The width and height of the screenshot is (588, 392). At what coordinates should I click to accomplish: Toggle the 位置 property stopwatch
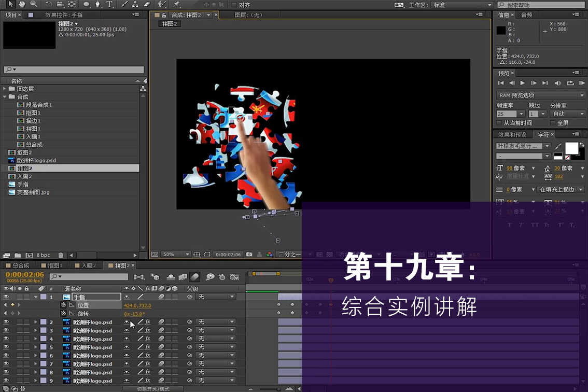click(63, 305)
